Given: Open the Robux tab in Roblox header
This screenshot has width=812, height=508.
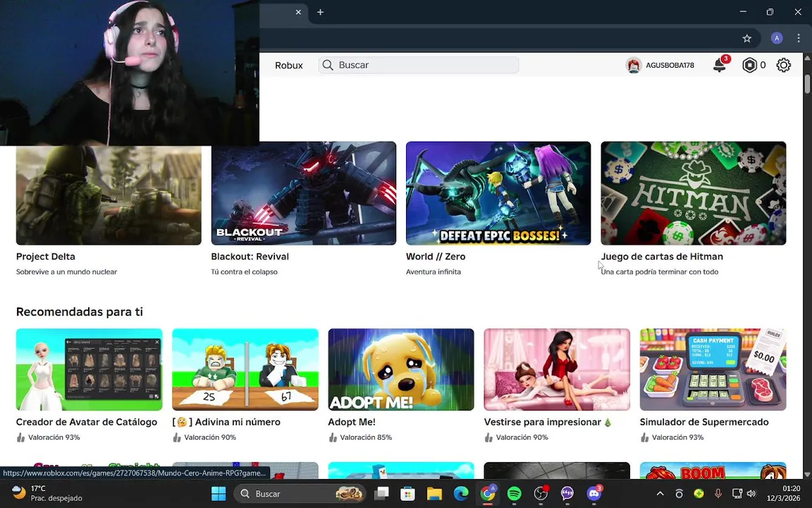Looking at the screenshot, I should (289, 66).
